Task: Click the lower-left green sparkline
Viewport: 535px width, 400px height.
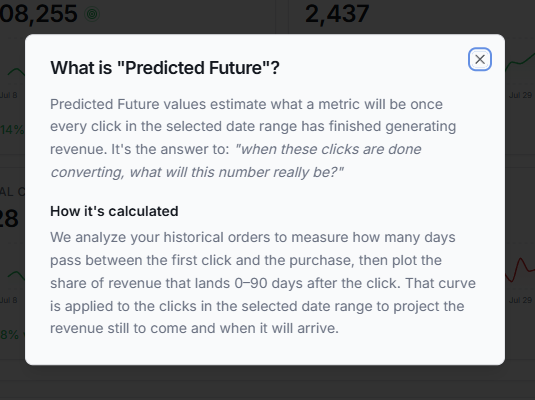Action: coord(16,275)
